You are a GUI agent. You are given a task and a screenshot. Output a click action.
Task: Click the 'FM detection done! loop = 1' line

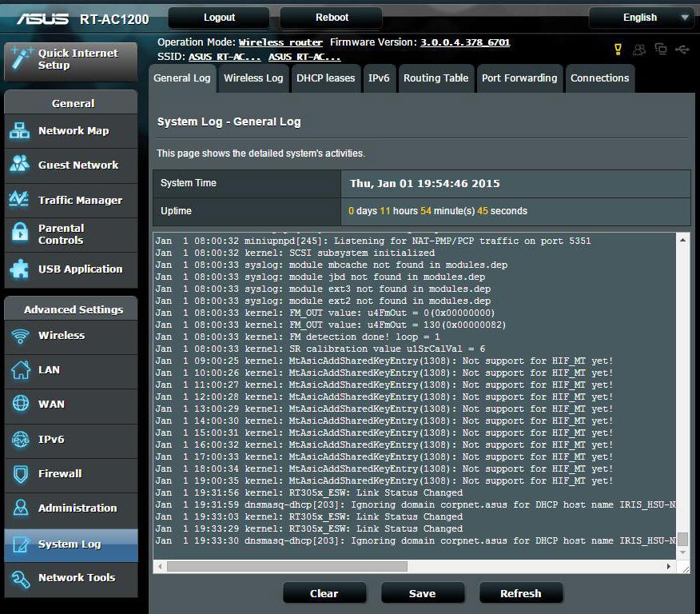[298, 337]
